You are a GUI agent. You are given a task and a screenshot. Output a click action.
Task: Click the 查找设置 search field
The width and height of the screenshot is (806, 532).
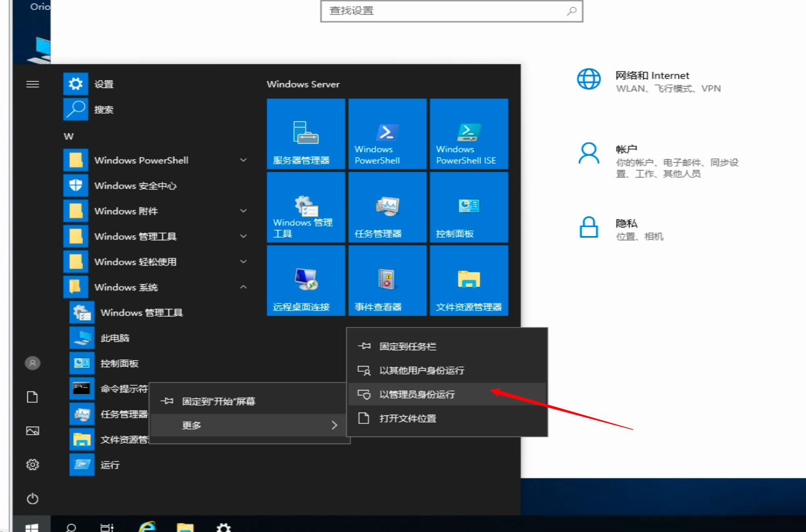[x=452, y=11]
